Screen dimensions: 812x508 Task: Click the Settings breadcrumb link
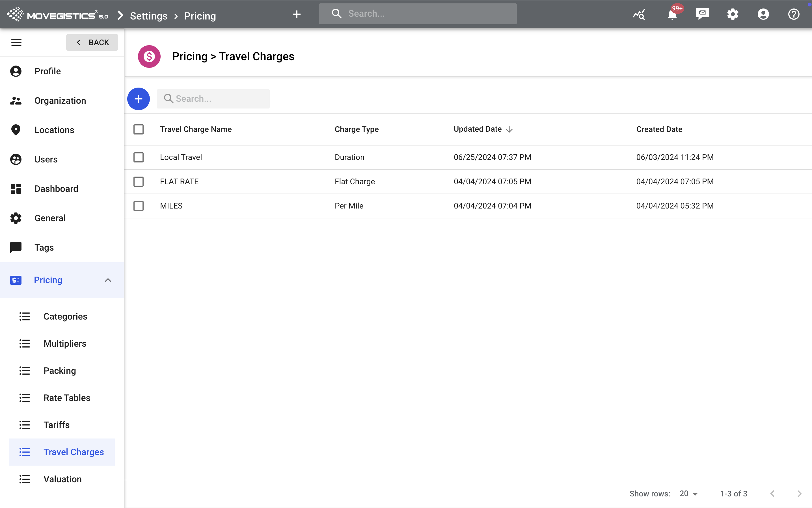coord(149,16)
